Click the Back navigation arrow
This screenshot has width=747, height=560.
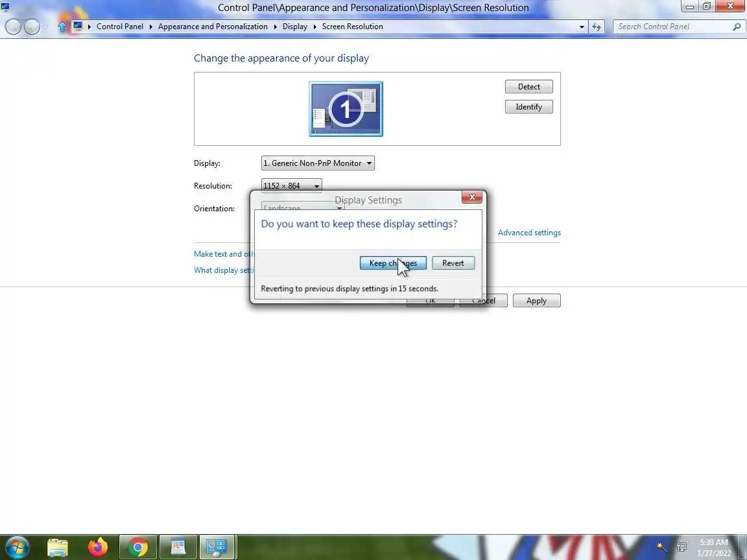[x=13, y=27]
